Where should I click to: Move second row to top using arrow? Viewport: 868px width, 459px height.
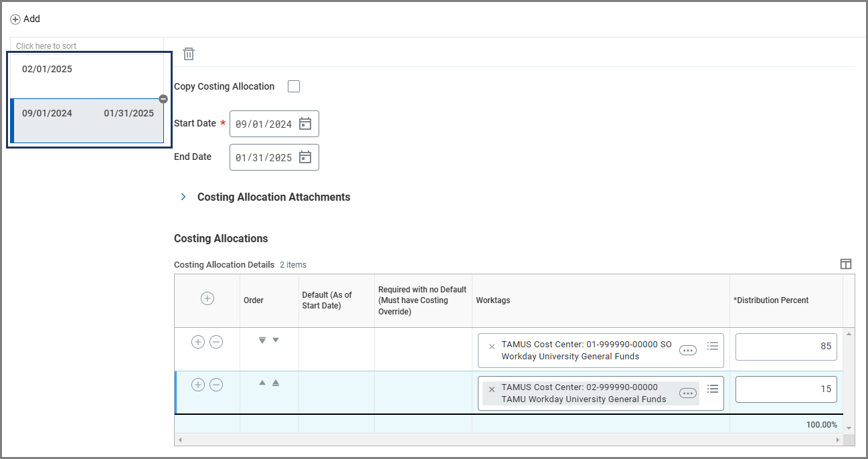276,383
